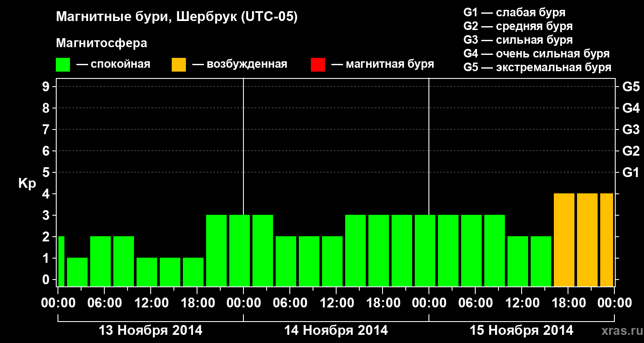The image size is (644, 343).
Task: Click the legend text '— спокойная'
Action: point(113,64)
